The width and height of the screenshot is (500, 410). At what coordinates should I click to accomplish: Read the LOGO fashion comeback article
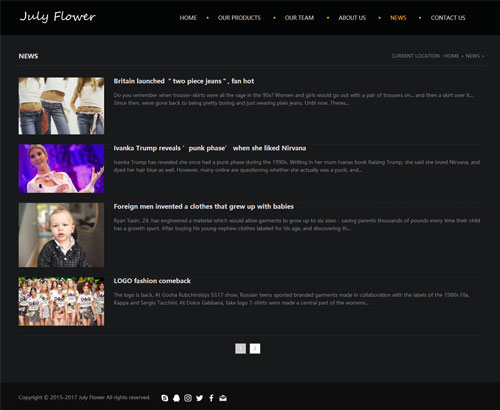point(152,281)
